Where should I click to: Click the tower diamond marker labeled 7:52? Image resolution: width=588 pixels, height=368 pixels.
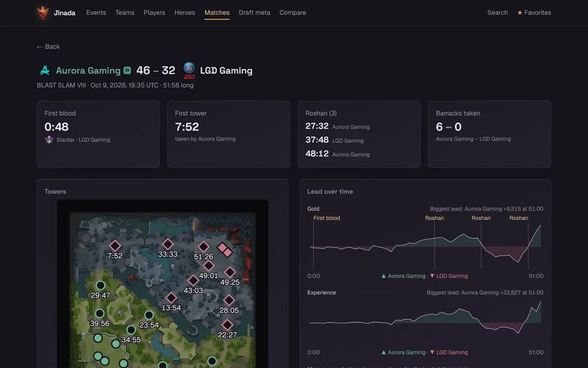pos(115,245)
